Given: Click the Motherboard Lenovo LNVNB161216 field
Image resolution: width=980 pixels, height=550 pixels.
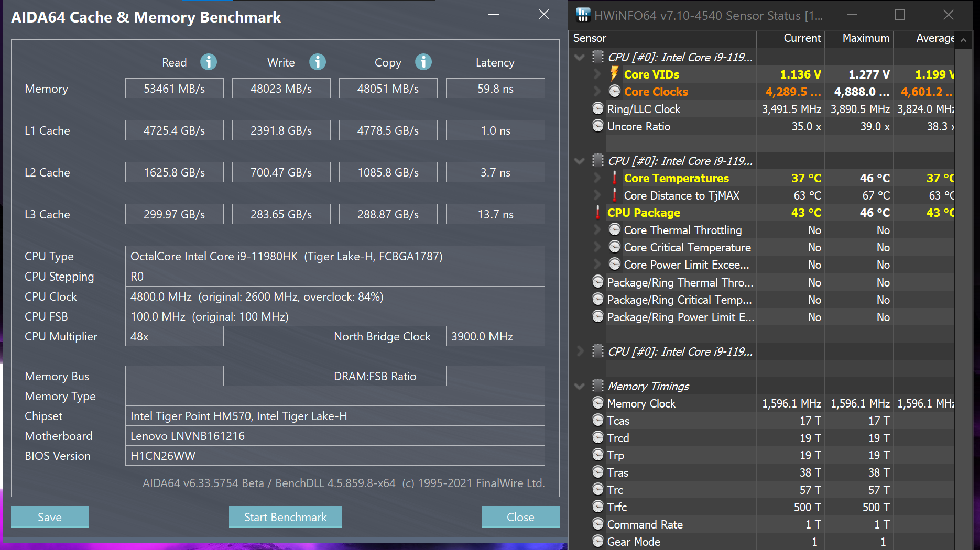Looking at the screenshot, I should pyautogui.click(x=335, y=436).
